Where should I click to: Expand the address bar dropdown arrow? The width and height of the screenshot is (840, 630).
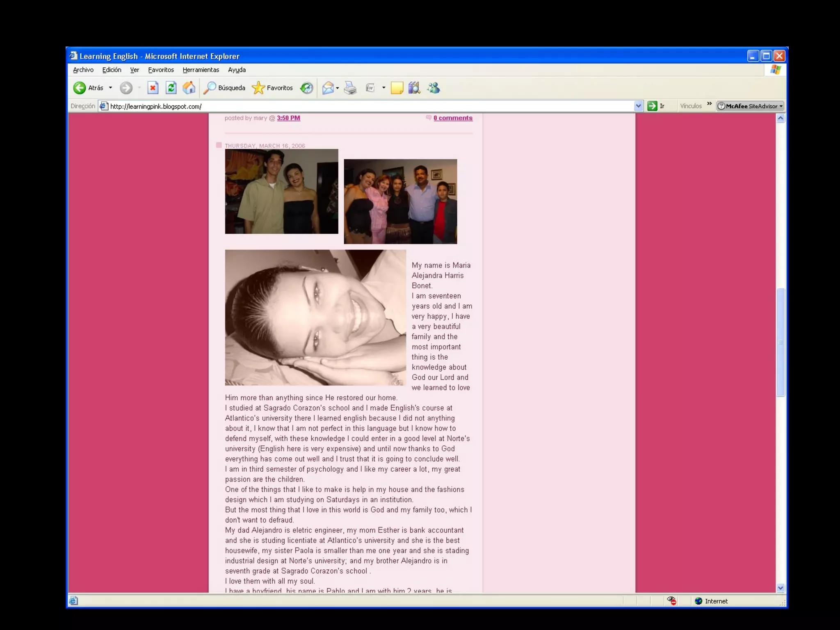pyautogui.click(x=638, y=106)
